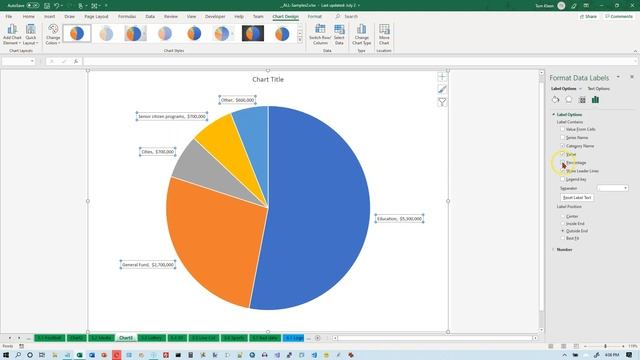
Task: Click the Save icon in title bar
Action: click(x=47, y=6)
